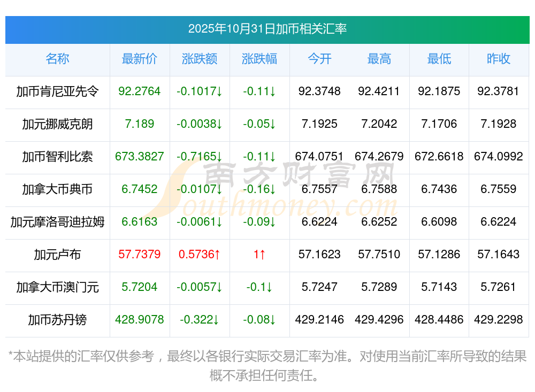The height and width of the screenshot is (392, 535).
Task: Click low value 428.4486
Action: click(439, 319)
